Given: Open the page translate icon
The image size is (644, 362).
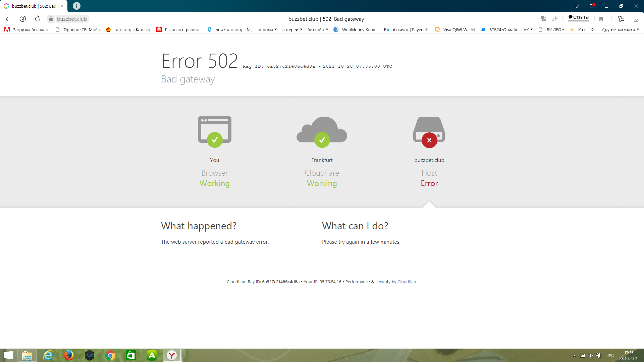Looking at the screenshot, I should [x=555, y=19].
